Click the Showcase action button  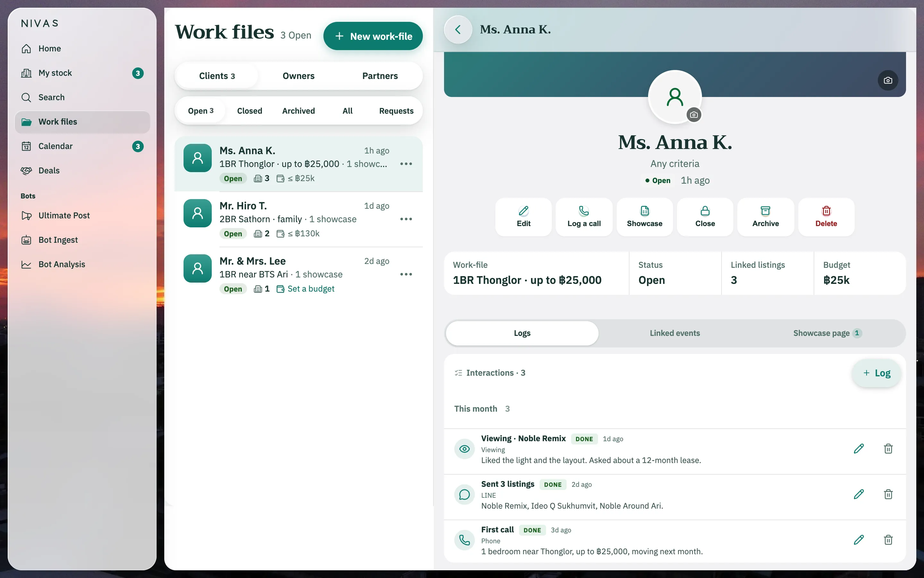click(x=645, y=217)
